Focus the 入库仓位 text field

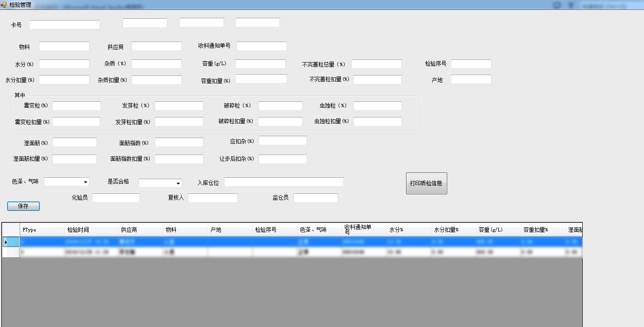[x=284, y=182]
